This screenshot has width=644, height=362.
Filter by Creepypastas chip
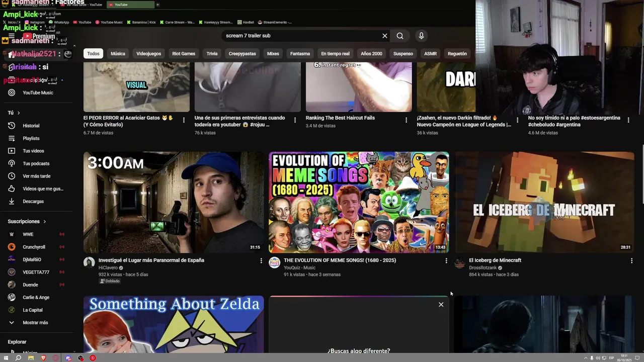242,53
